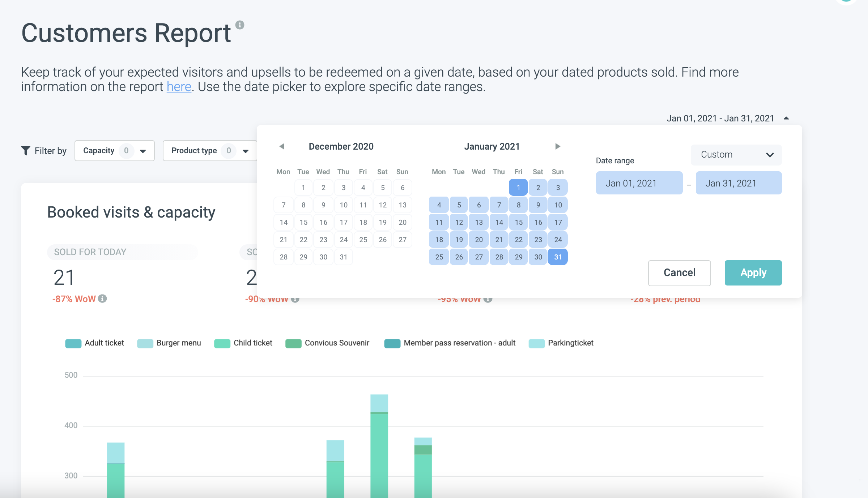Click the start date field Jan 01, 2021
This screenshot has width=868, height=498.
[639, 183]
